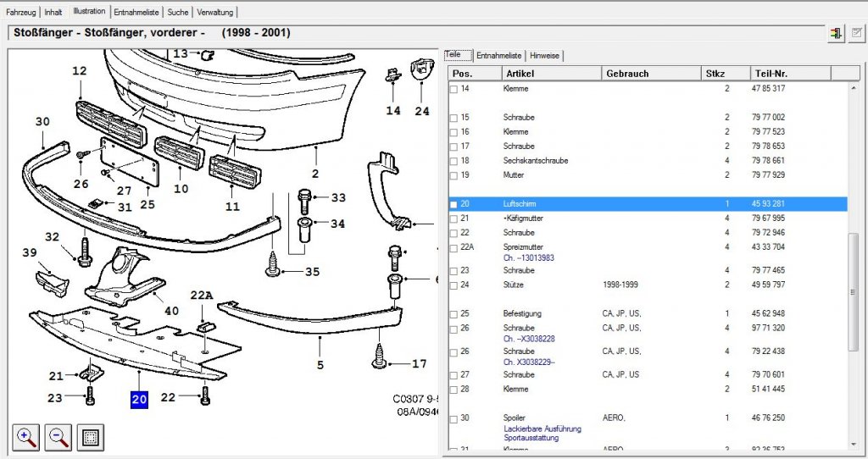Click the zoom out magnifier icon
Image resolution: width=868 pixels, height=459 pixels.
point(58,438)
